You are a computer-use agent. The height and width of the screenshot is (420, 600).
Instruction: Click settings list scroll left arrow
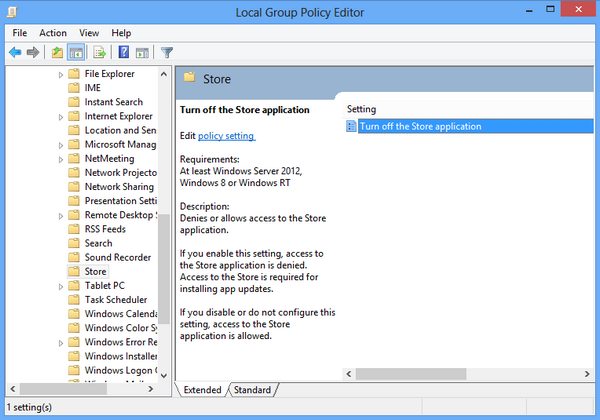tap(349, 374)
